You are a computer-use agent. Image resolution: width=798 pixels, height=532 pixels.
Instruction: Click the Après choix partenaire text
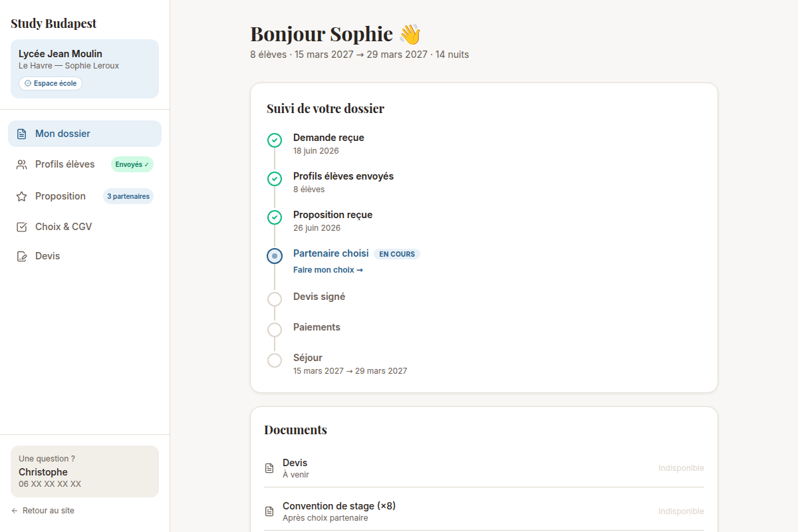(325, 518)
